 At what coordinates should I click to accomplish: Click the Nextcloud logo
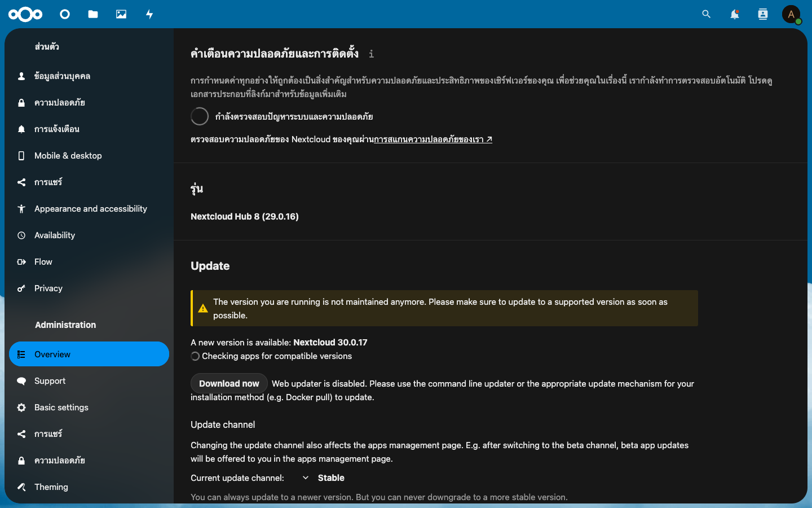(25, 14)
